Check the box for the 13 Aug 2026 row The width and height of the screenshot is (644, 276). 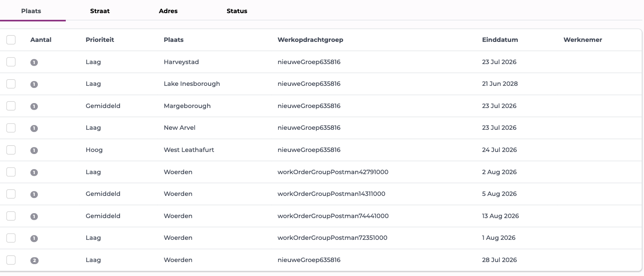tap(11, 216)
